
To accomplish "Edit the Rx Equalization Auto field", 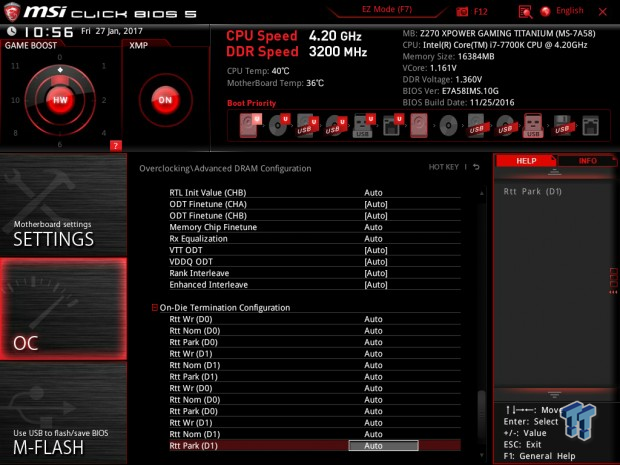I will pos(373,238).
